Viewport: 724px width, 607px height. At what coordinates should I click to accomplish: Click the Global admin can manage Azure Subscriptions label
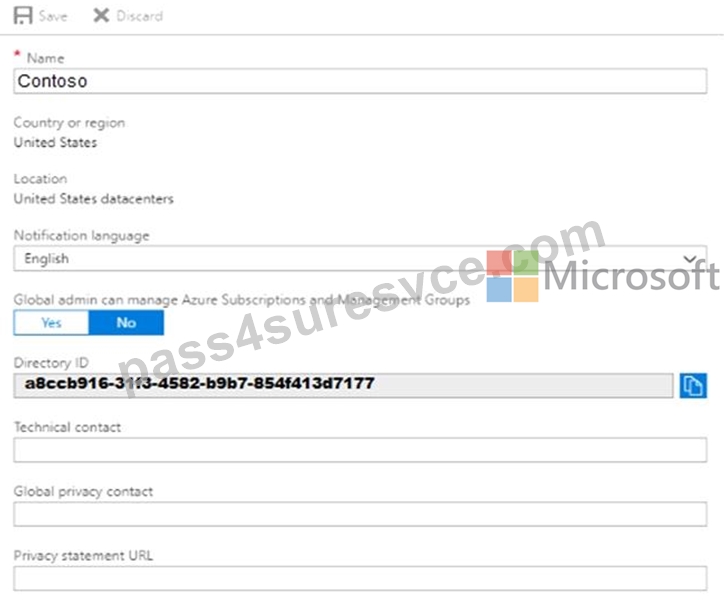point(242,300)
